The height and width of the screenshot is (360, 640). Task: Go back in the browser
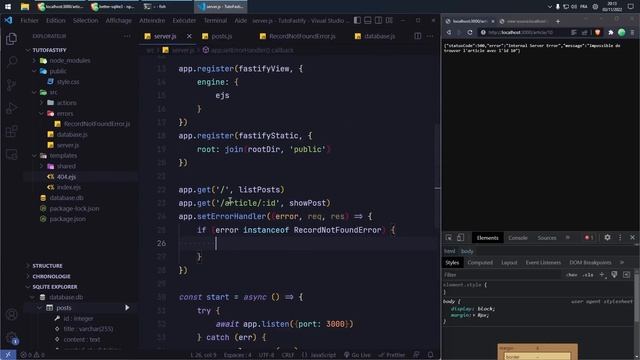449,32
